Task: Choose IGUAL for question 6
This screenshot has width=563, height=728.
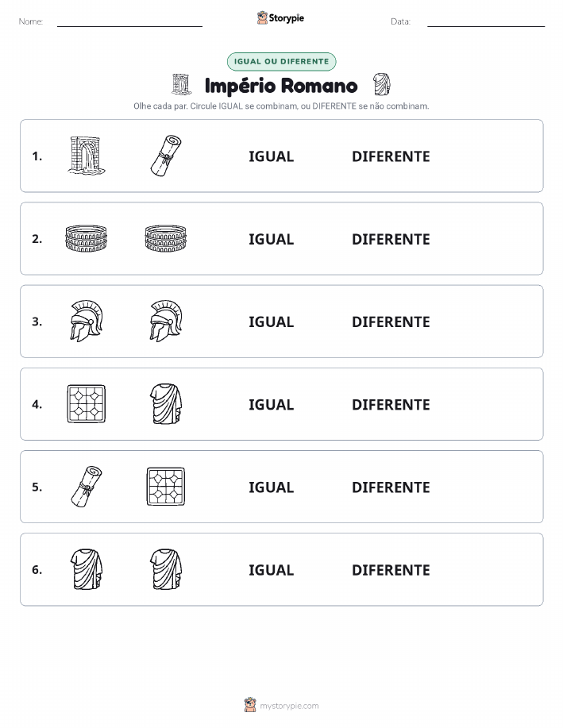Action: (x=272, y=570)
